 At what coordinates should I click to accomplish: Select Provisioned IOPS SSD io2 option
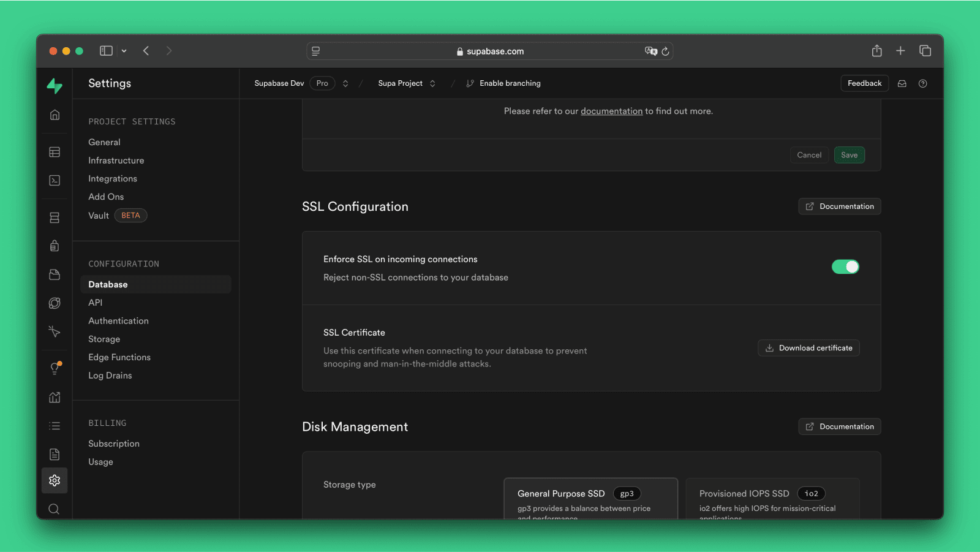(x=772, y=499)
